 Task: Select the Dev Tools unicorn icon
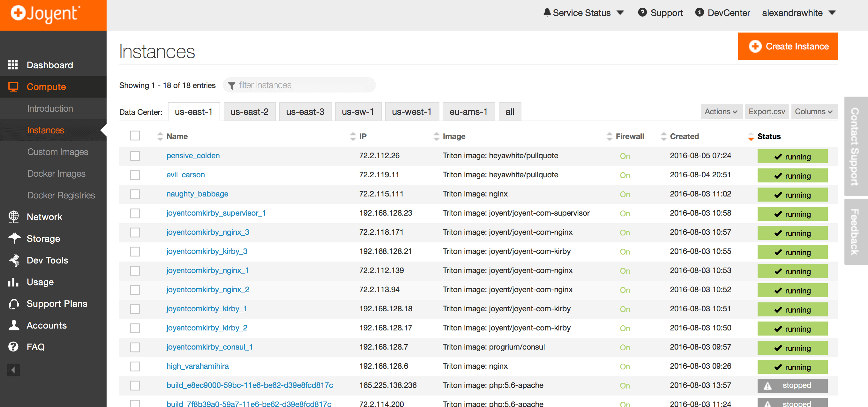(x=13, y=260)
